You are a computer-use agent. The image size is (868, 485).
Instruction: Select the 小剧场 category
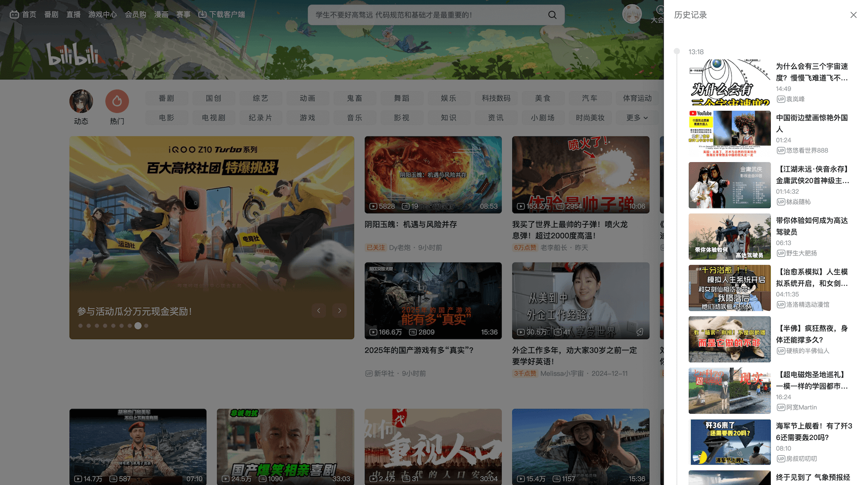click(542, 118)
